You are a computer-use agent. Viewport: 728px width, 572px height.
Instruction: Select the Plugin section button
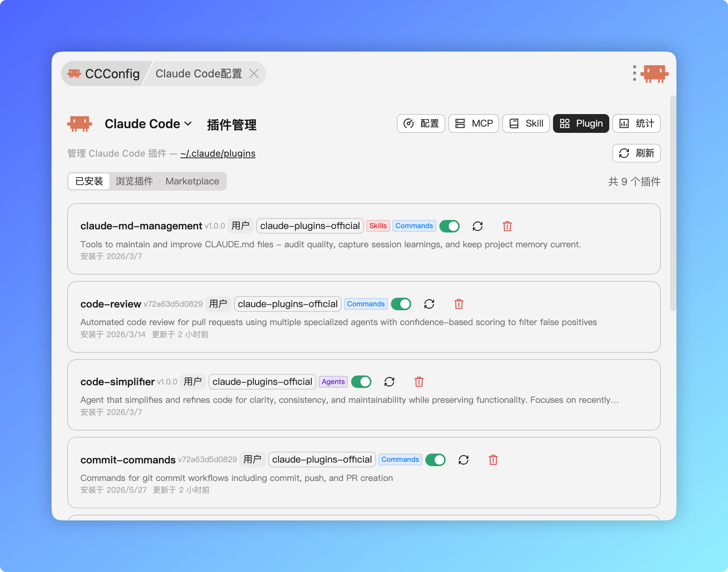click(x=581, y=123)
